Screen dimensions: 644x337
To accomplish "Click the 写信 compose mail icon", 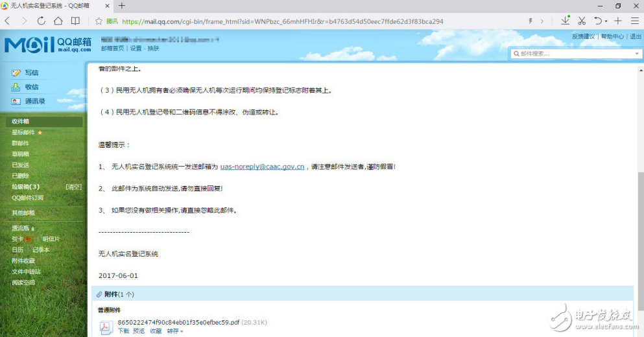I will pyautogui.click(x=16, y=73).
